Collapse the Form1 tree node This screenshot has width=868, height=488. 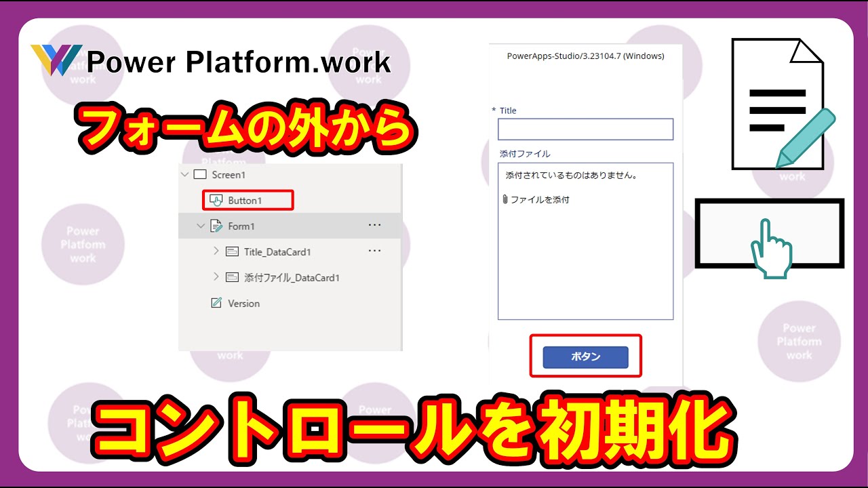(200, 226)
